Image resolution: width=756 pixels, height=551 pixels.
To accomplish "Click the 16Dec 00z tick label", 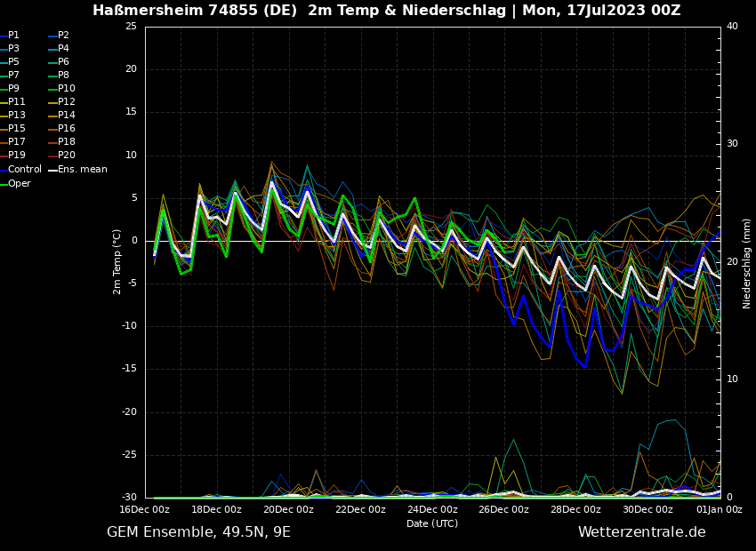I will 145,509.
